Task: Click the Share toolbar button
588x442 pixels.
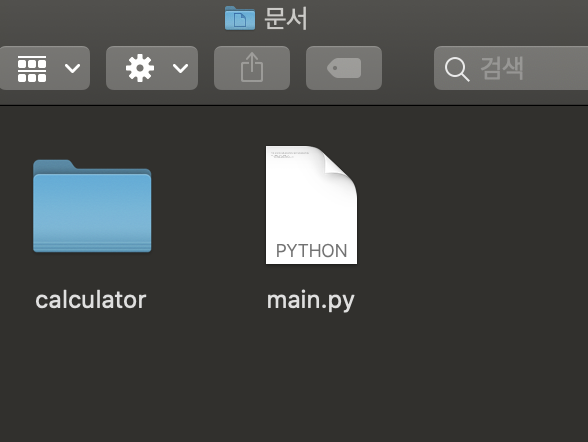Action: pos(252,68)
